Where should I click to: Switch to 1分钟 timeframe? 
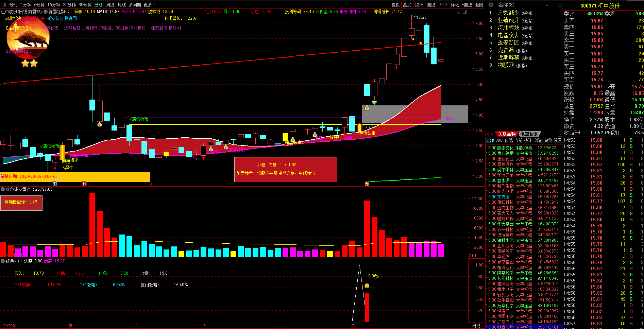pos(26,5)
